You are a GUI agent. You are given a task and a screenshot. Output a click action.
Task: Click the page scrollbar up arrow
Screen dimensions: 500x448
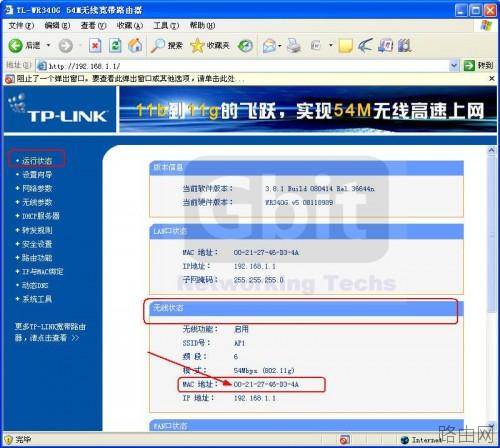click(x=492, y=150)
